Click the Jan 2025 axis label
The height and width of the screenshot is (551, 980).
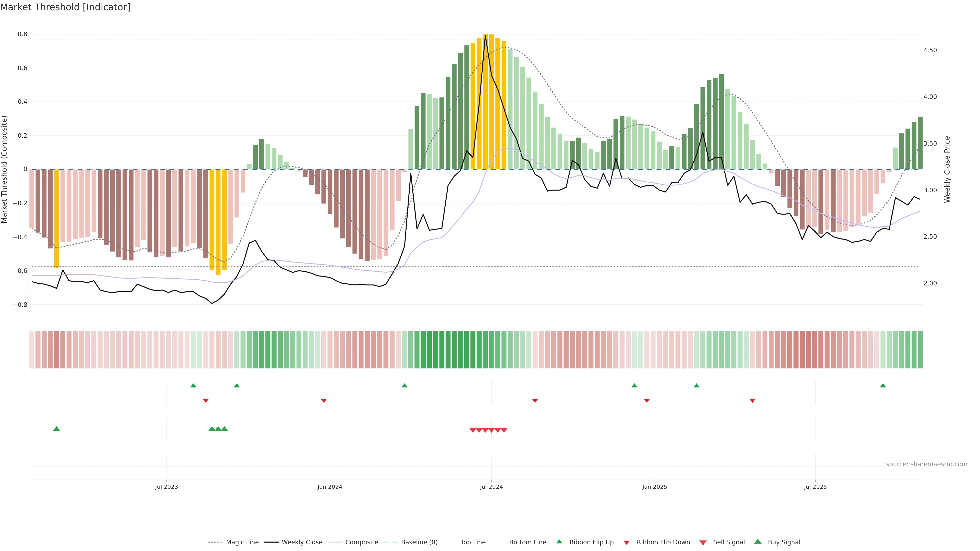point(654,487)
